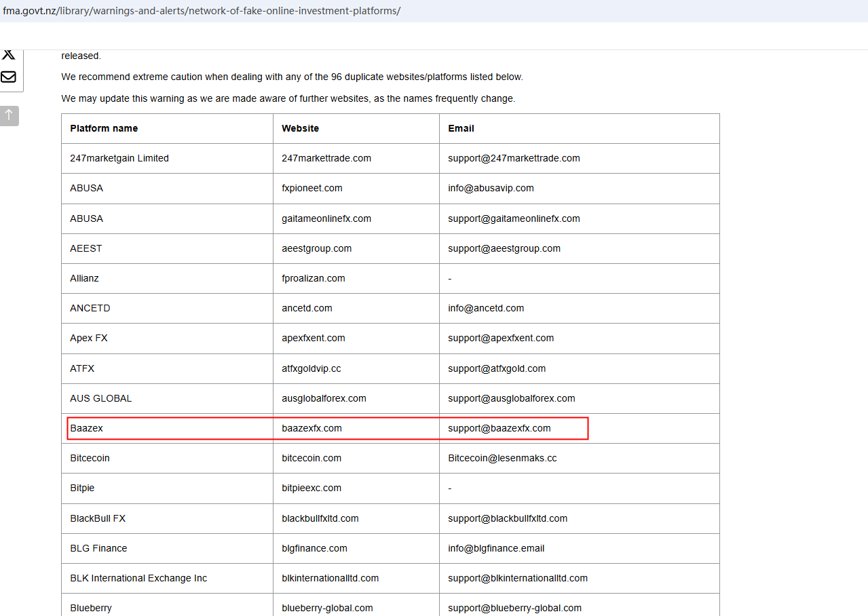Click the AUS GLOBAL platform name
Screen dimensions: 868x616
[x=100, y=398]
